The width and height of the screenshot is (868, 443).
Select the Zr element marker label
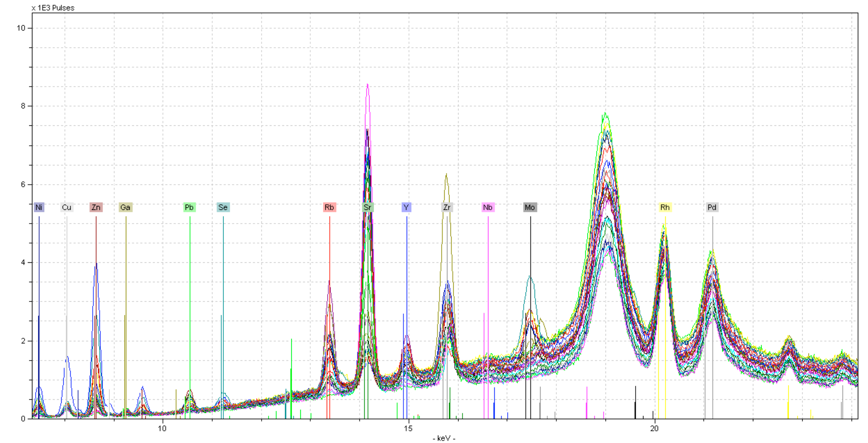[x=447, y=207]
